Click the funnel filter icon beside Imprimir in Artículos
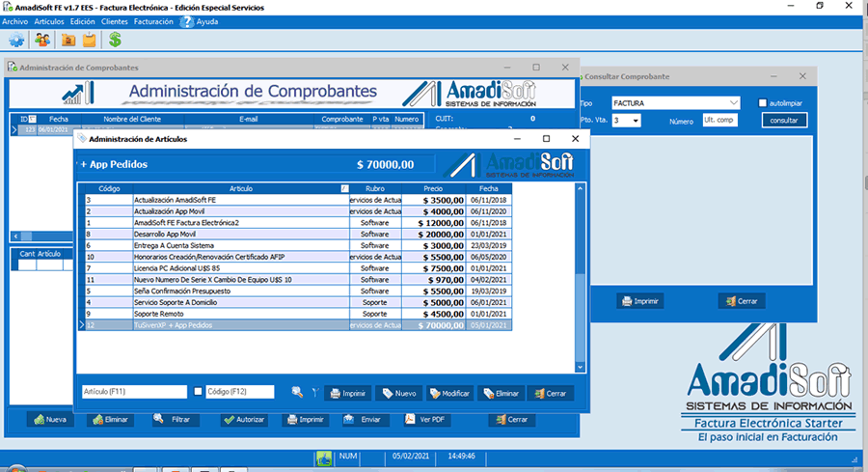This screenshot has height=472, width=868. (x=315, y=393)
